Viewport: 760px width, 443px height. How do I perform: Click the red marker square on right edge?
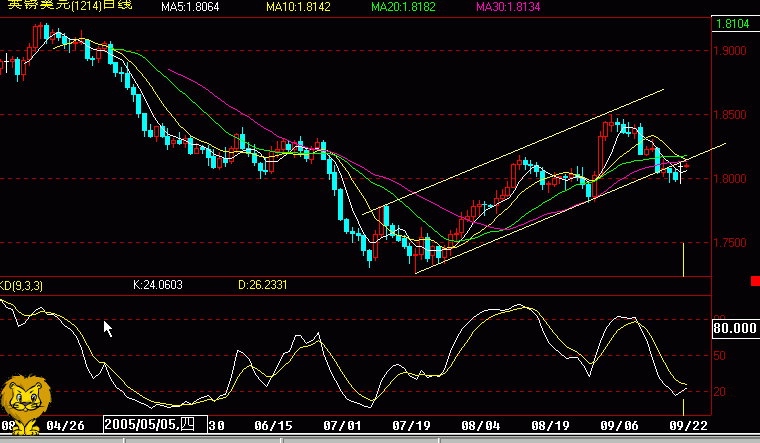[755, 281]
